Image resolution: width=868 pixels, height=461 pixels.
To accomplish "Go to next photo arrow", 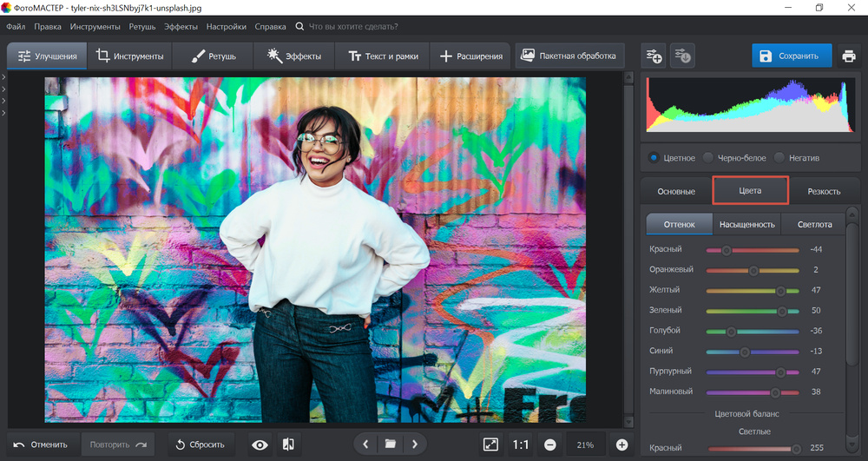I will click(415, 445).
